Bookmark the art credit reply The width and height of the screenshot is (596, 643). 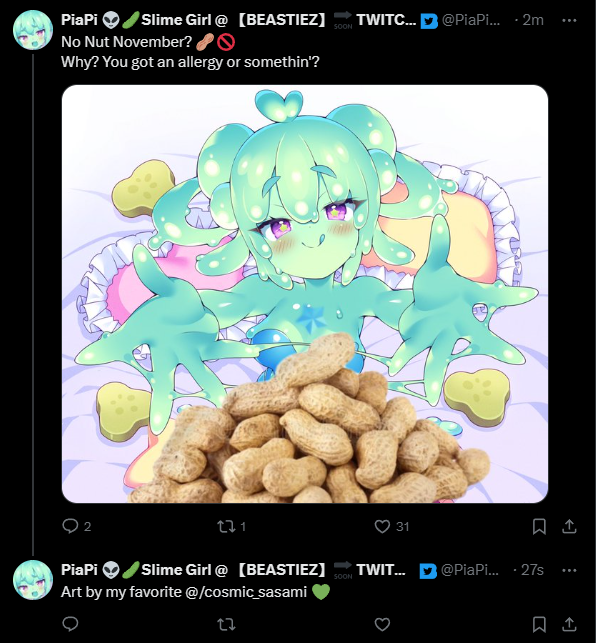tap(539, 624)
